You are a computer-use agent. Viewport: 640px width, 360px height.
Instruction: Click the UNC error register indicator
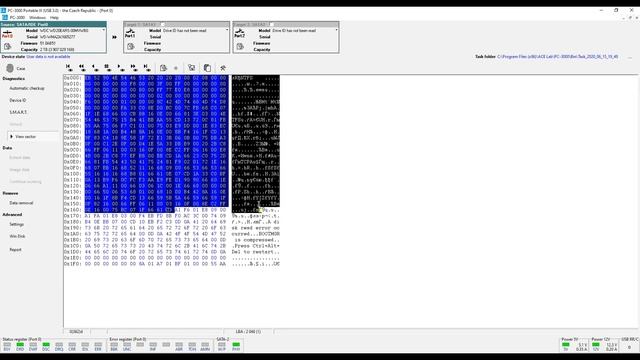[x=127, y=347]
